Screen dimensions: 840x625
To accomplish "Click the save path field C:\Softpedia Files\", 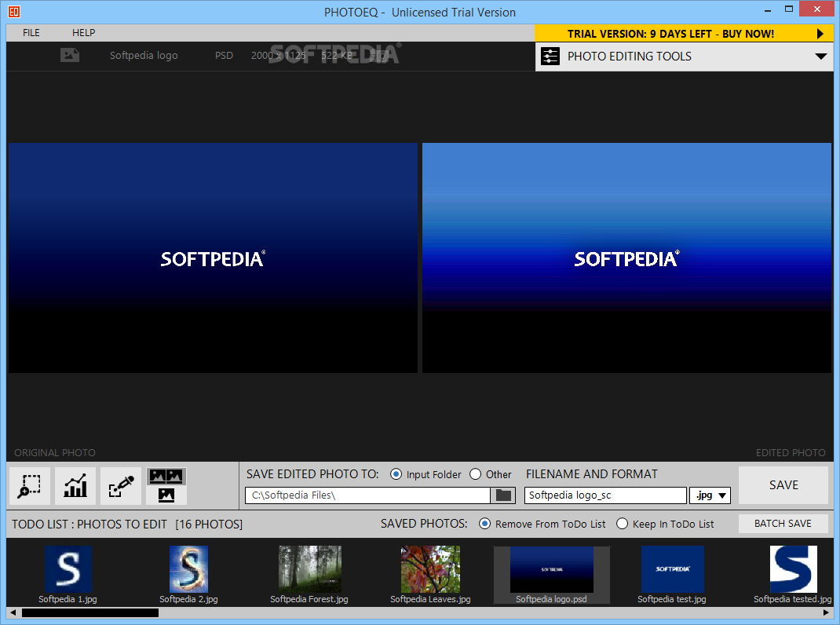I will click(x=367, y=495).
